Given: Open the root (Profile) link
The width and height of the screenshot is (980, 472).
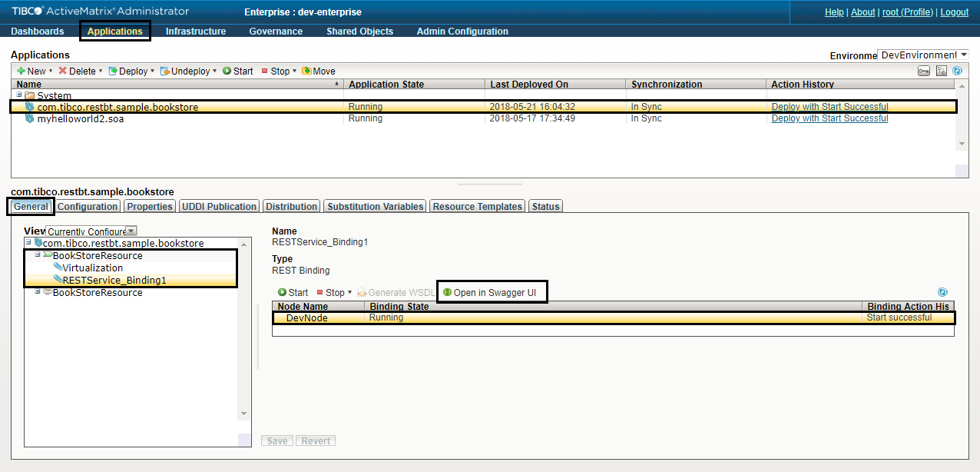Looking at the screenshot, I should point(908,12).
